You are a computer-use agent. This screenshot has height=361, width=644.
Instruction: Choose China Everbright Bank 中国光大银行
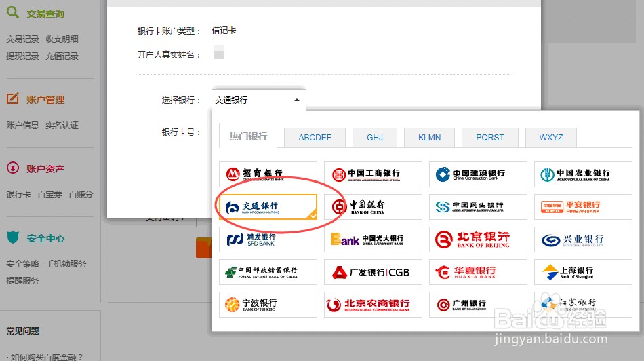click(373, 240)
